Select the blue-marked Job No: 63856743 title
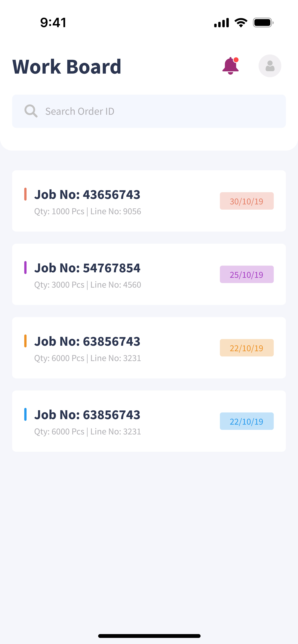 tap(87, 415)
